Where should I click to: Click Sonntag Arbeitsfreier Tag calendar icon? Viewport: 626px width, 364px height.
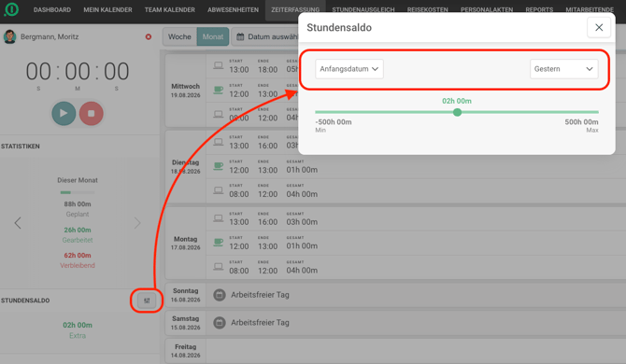click(x=220, y=295)
